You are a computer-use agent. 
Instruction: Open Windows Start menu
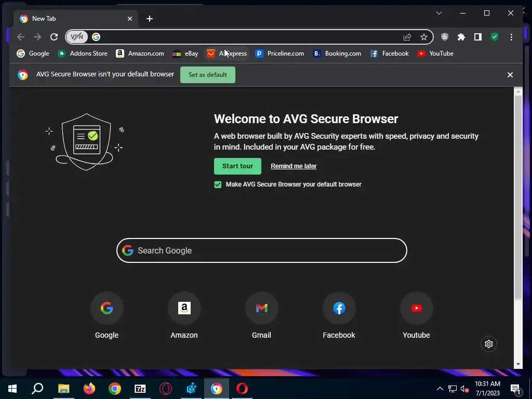click(12, 389)
